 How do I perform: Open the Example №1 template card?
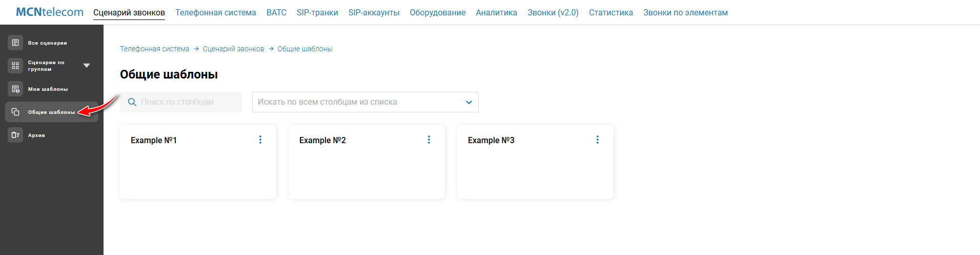[x=198, y=162]
